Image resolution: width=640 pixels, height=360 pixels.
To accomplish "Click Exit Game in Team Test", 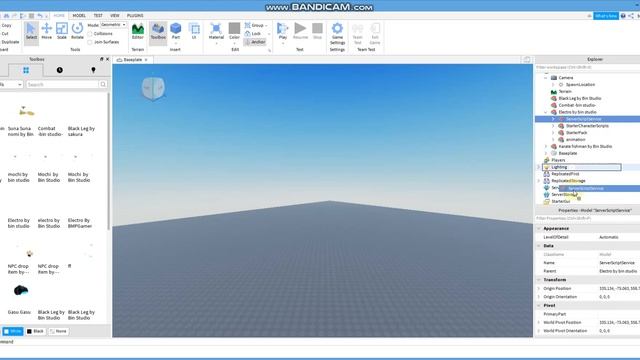I will [x=375, y=33].
